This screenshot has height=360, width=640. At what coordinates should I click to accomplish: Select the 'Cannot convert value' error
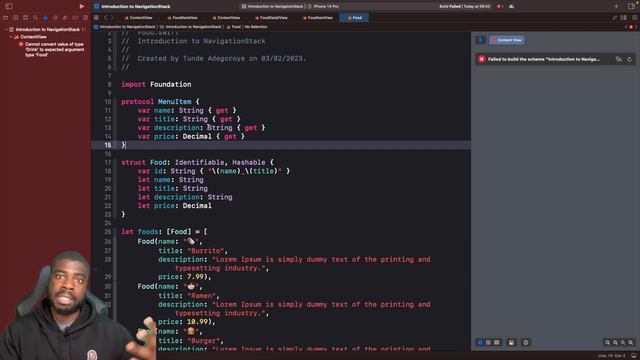coord(54,49)
